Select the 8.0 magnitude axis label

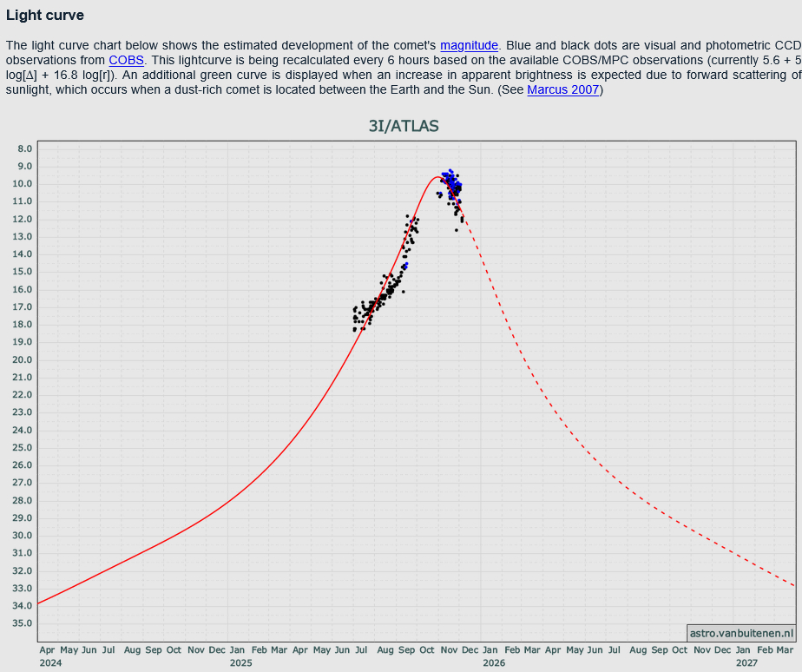23,148
